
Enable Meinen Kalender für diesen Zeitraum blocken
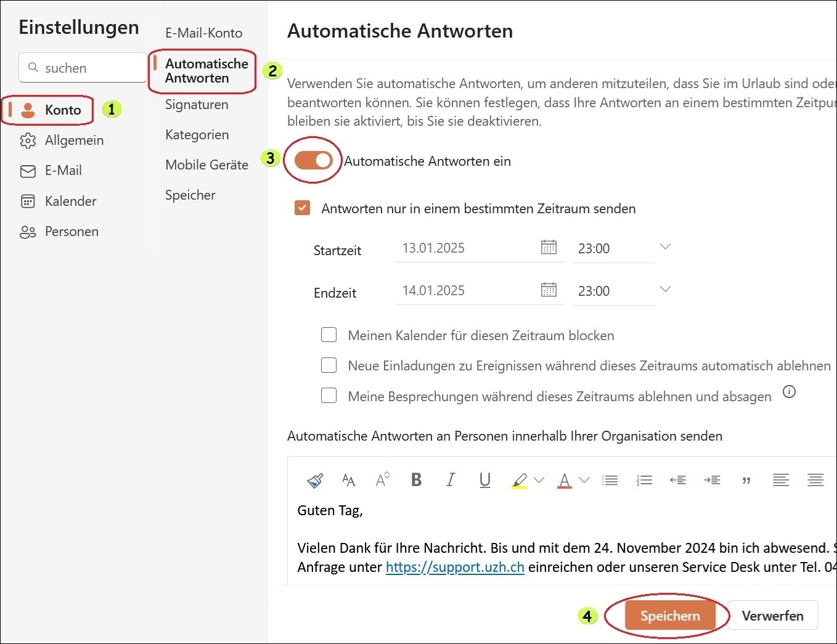click(x=329, y=335)
